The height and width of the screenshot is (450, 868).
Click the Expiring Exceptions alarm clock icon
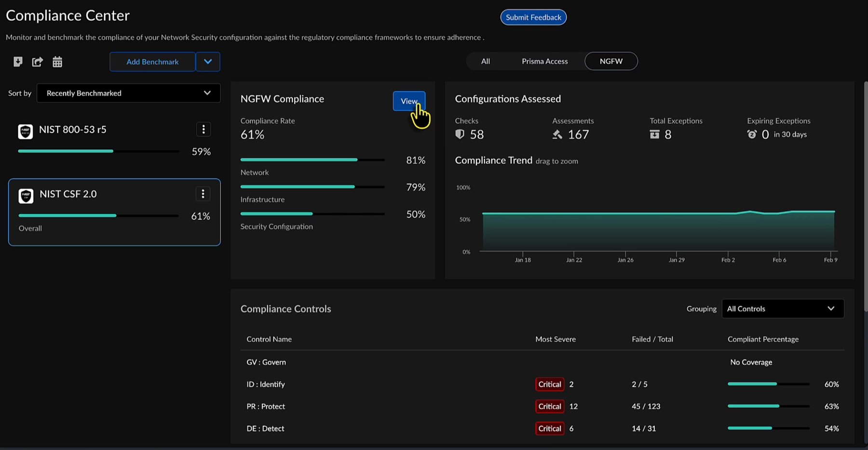click(752, 134)
